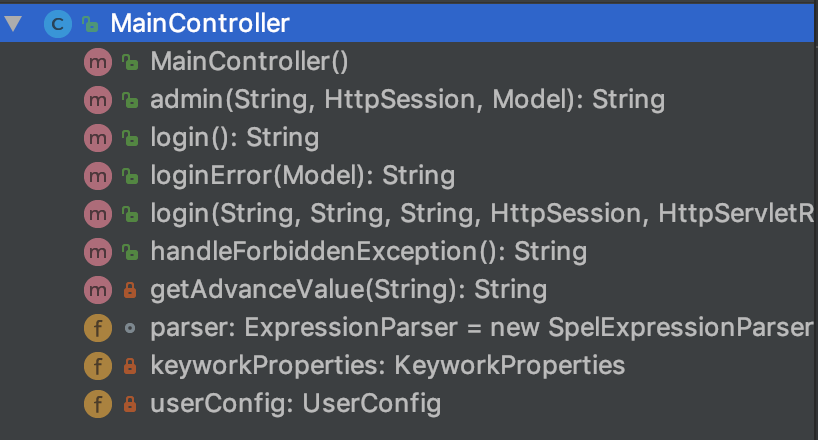
Task: Click the red private lock beside getAdvanceValue
Action: pos(129,291)
